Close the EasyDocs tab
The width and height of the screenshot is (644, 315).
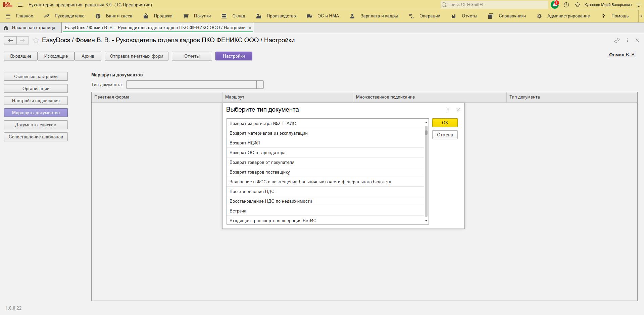(250, 28)
